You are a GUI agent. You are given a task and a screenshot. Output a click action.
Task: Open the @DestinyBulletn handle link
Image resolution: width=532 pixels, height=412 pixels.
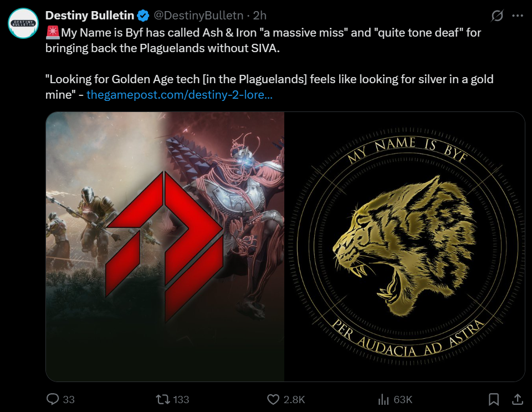pyautogui.click(x=198, y=16)
